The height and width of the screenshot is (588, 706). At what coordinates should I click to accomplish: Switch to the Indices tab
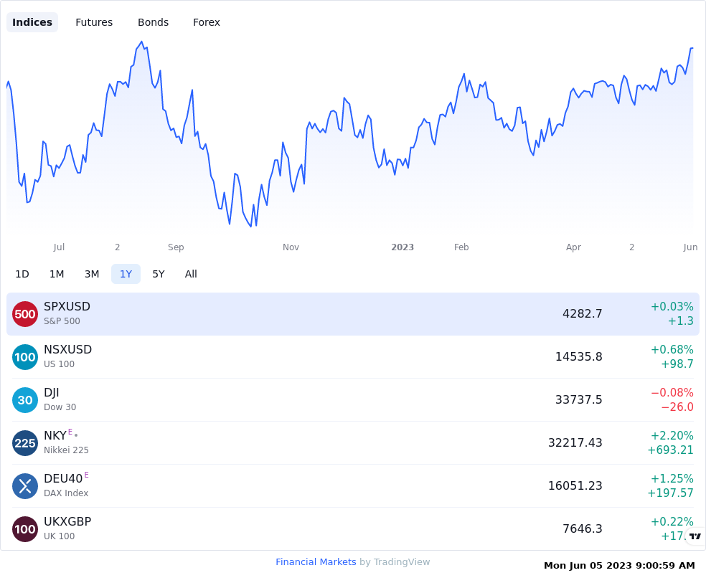32,22
